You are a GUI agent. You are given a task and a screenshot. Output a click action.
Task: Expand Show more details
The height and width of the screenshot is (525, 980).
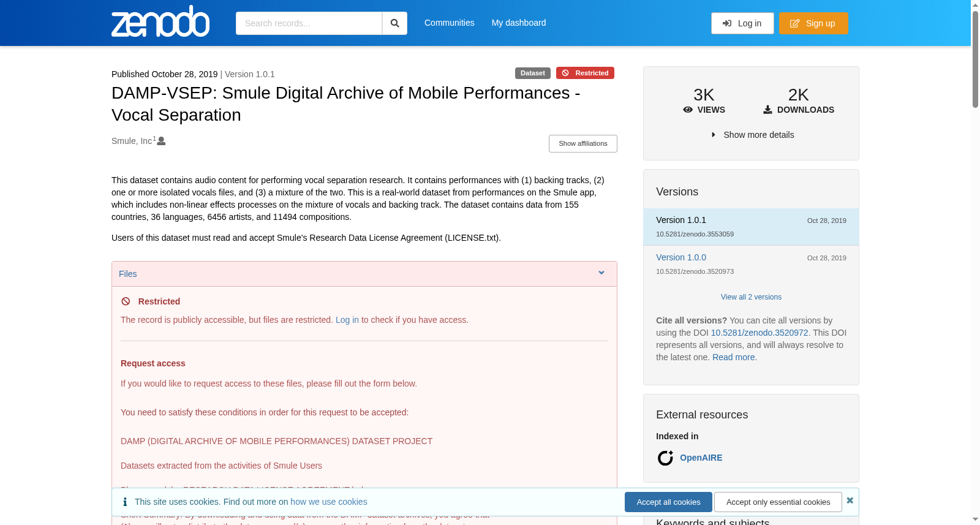coord(752,135)
